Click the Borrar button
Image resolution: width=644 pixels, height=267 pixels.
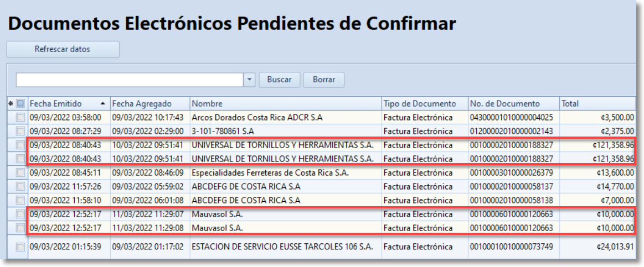[x=323, y=80]
